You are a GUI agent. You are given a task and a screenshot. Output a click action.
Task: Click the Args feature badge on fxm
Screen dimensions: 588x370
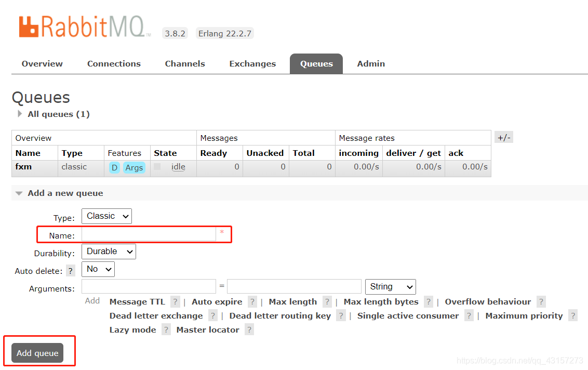pyautogui.click(x=134, y=167)
